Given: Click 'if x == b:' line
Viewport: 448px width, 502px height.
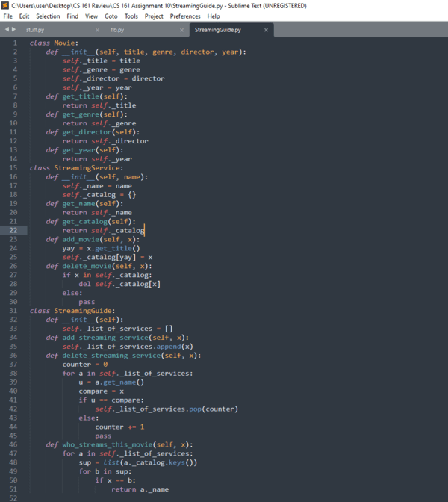Looking at the screenshot, I should [116, 480].
